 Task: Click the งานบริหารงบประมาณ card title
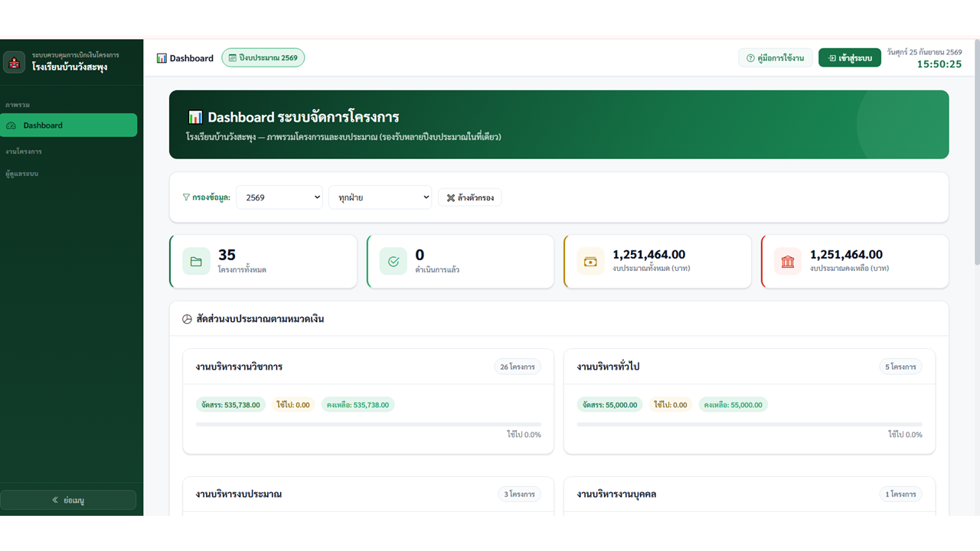click(239, 494)
